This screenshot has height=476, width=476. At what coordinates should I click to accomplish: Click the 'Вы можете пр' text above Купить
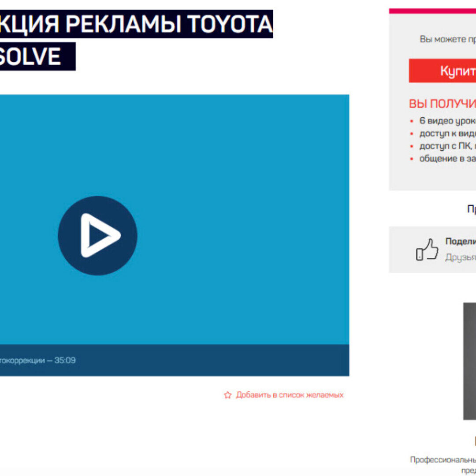click(x=447, y=39)
